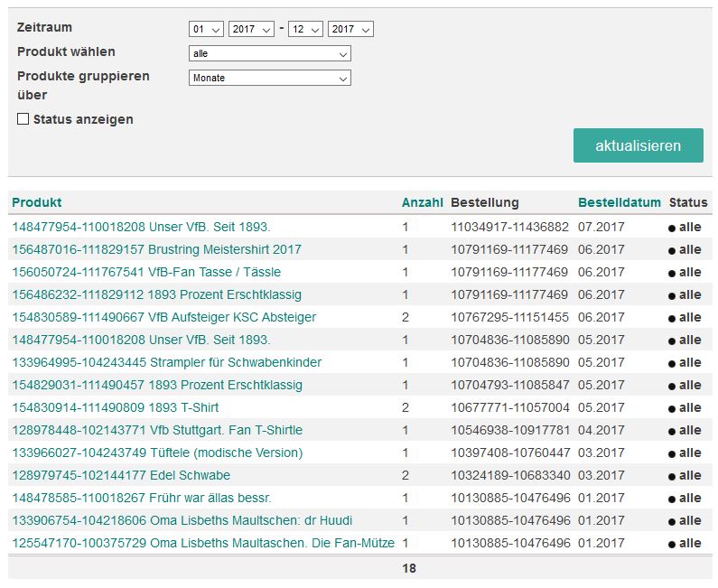This screenshot has width=718, height=588.
Task: Click order date 04.2017
Action: tap(601, 430)
